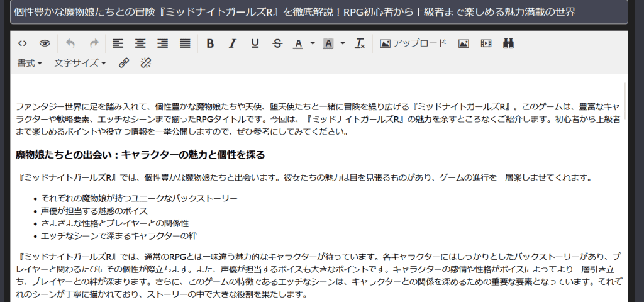Remove link with the unlink icon
The image size is (644, 302).
(x=146, y=63)
